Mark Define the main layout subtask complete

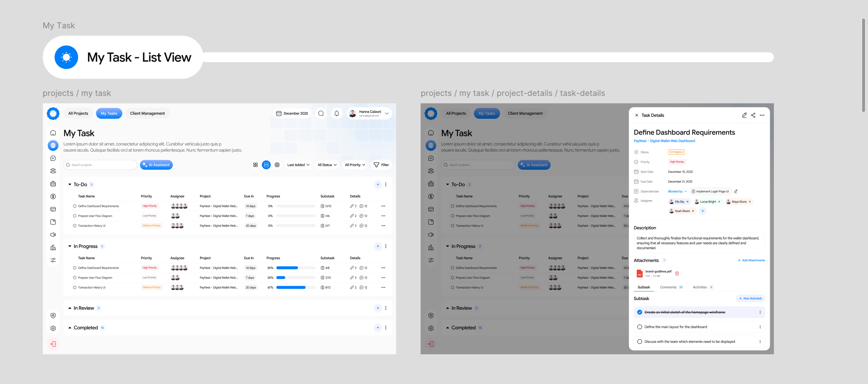pos(640,327)
